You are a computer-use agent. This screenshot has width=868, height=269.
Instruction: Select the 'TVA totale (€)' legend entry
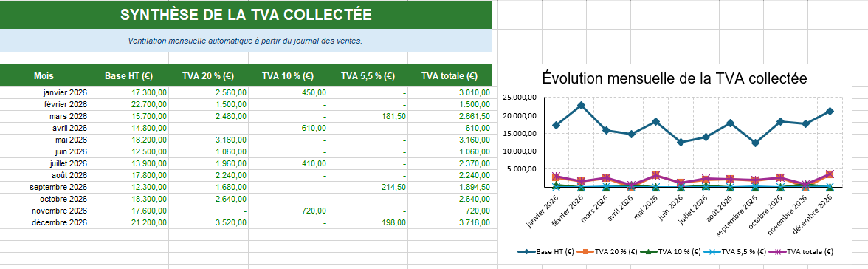click(x=800, y=251)
